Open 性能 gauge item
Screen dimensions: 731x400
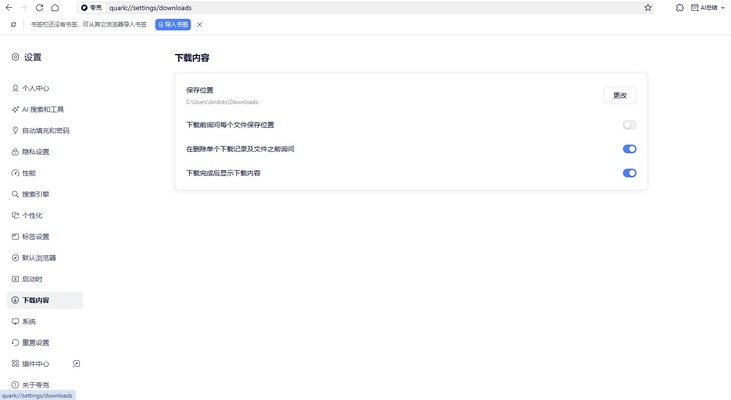(x=23, y=173)
